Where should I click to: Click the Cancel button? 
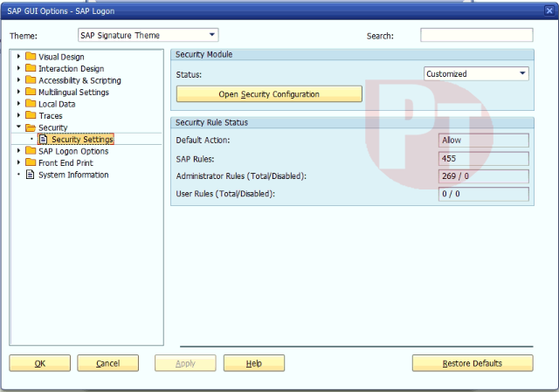(108, 363)
